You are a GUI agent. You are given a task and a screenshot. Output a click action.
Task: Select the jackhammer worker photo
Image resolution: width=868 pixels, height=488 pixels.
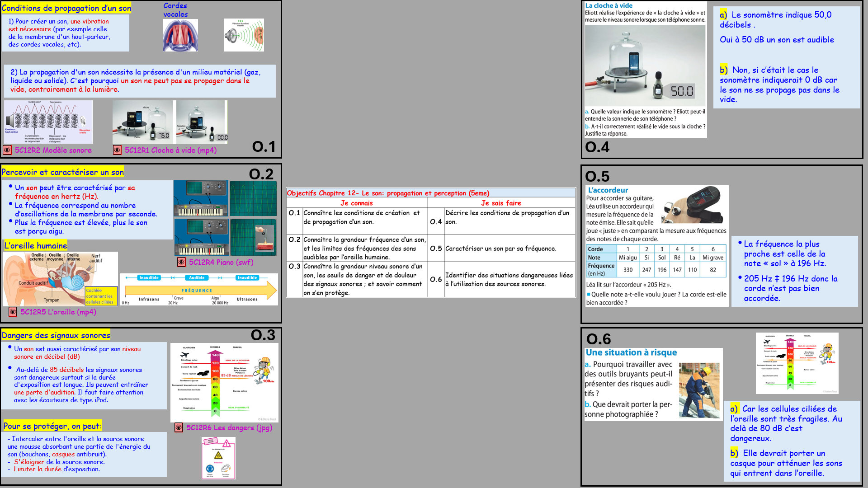point(699,390)
